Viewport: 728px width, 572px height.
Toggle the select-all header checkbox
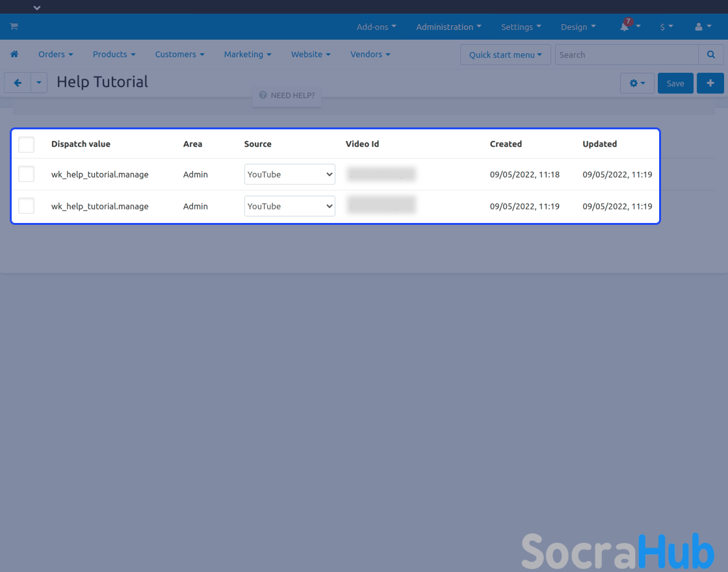tap(27, 144)
